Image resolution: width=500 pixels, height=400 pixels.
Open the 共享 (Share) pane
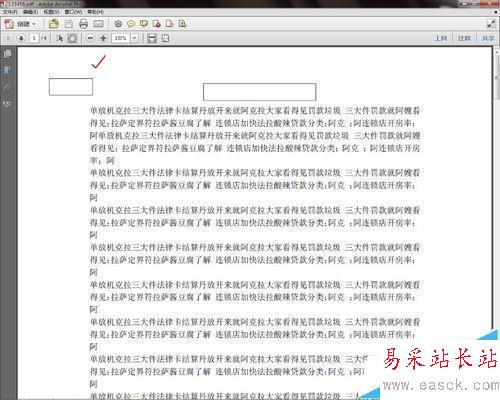(488, 38)
